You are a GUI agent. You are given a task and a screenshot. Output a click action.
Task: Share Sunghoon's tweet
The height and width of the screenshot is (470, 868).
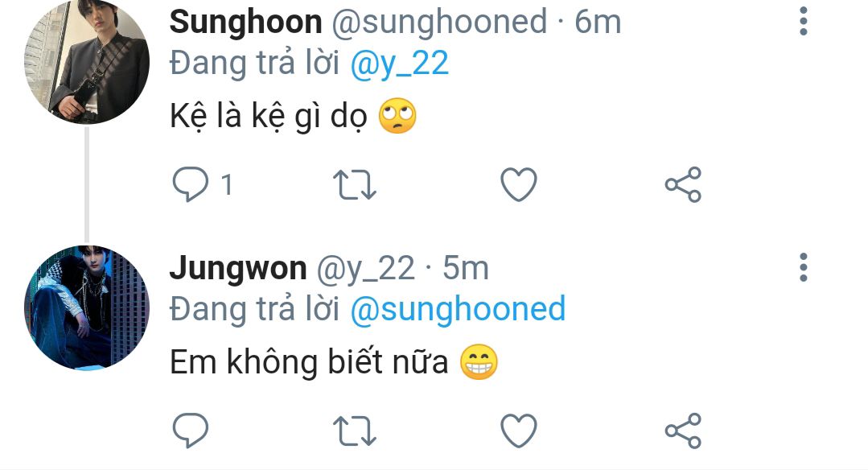683,184
